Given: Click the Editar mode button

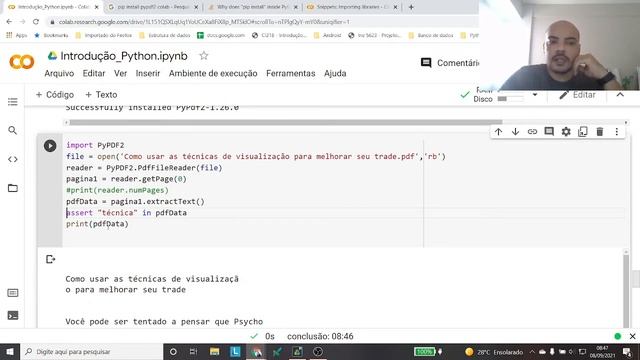Looking at the screenshot, I should click(578, 95).
